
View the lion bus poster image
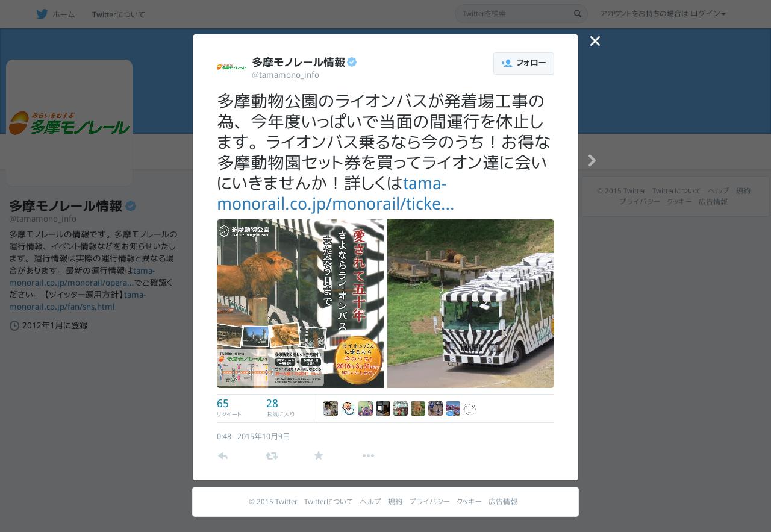(x=300, y=304)
